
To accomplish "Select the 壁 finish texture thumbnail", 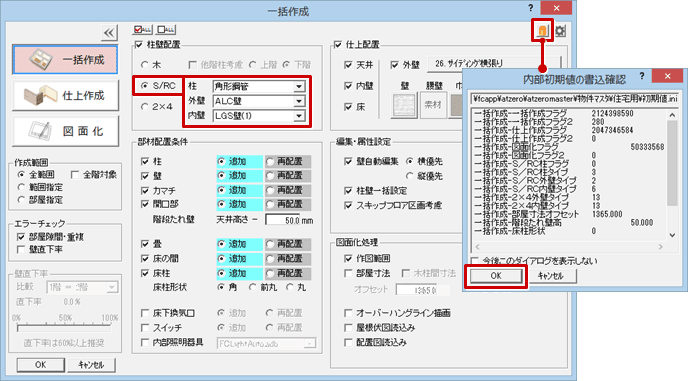I will click(x=404, y=105).
